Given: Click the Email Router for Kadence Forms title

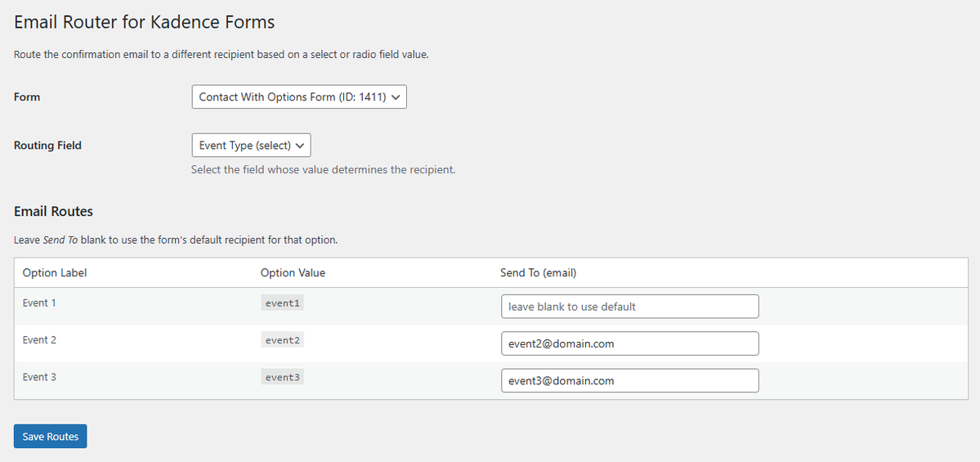Looking at the screenshot, I should click(x=145, y=23).
